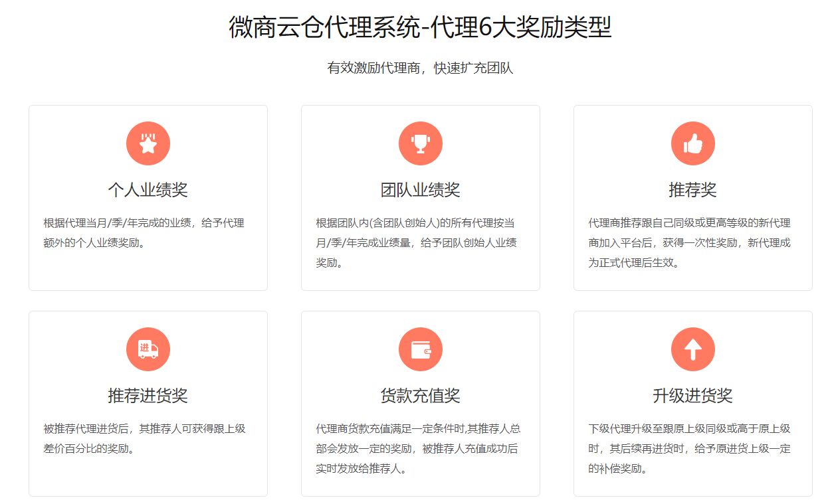Screen dimensions: 830x504
Task: Click the star icon above 个人业绩奖
Action: click(x=148, y=142)
